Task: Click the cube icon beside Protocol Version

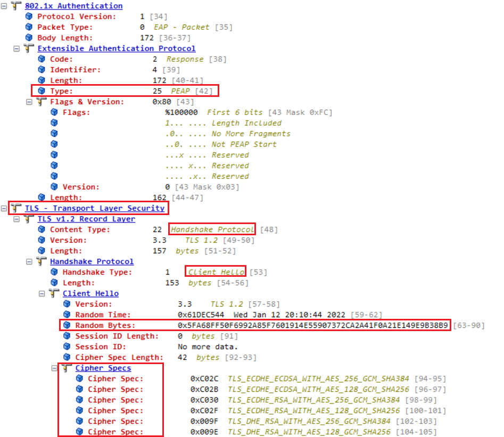Action: tap(29, 16)
